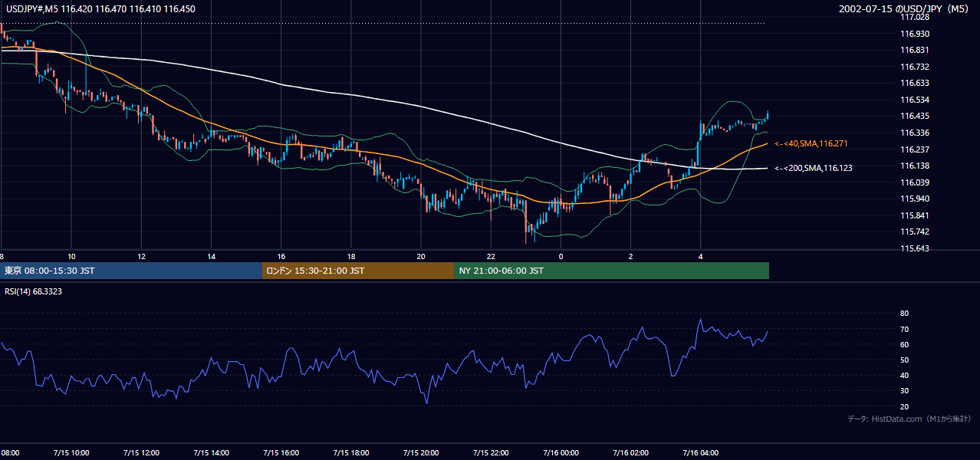980x460 pixels.
Task: Select the ロンドン 15:30-21:00 JST session bar
Action: 358,271
